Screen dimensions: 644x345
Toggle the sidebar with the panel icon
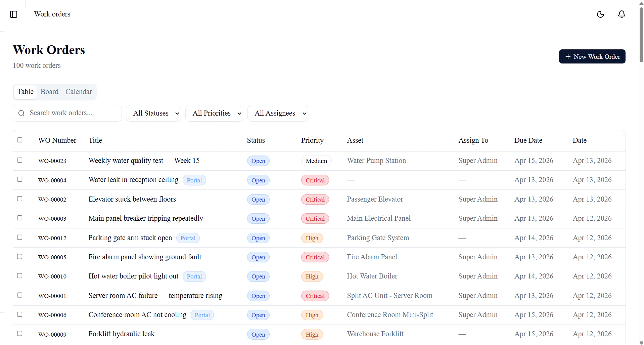pos(13,14)
